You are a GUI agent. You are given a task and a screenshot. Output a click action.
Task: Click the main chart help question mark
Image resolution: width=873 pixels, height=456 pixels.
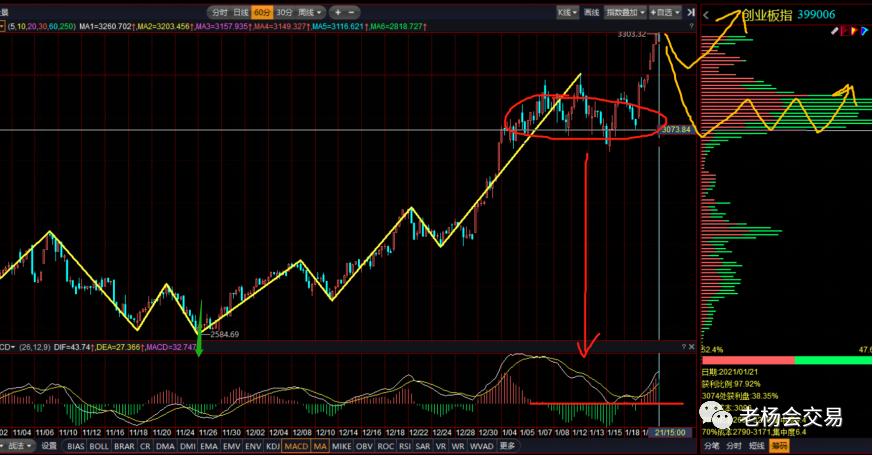691,26
